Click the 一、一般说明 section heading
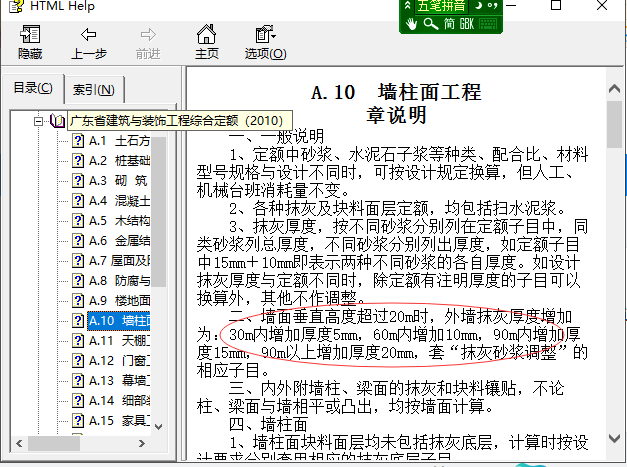This screenshot has height=467, width=627. click(x=276, y=137)
